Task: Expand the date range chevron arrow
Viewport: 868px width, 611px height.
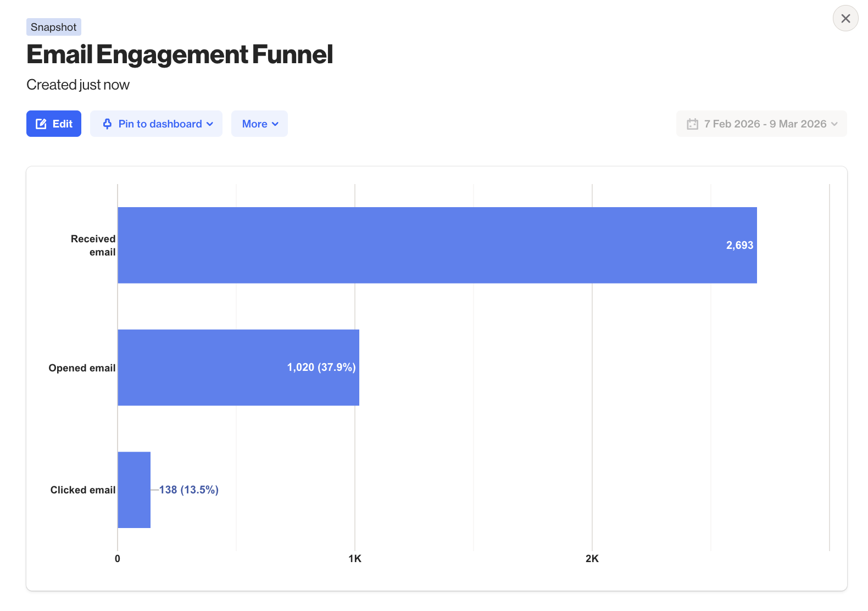Action: click(x=834, y=124)
